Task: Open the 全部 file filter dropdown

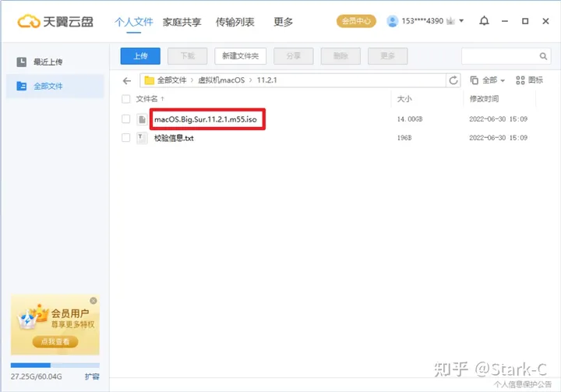Action: (487, 80)
